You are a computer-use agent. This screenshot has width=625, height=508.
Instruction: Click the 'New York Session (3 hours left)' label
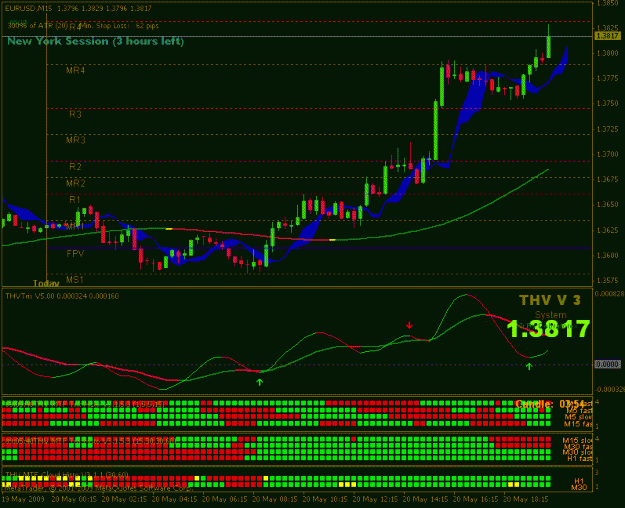96,41
